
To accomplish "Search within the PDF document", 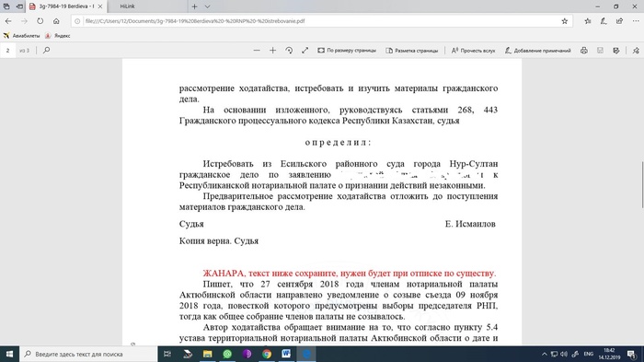I will [x=46, y=50].
